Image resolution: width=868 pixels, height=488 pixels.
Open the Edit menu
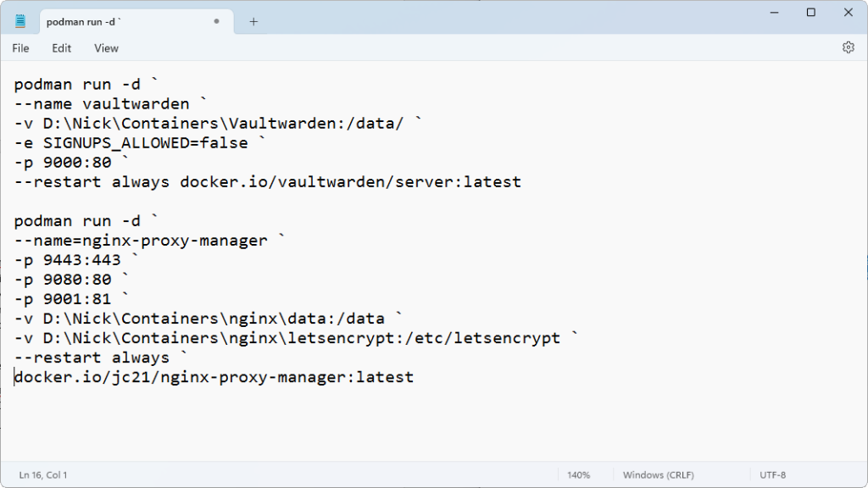point(62,48)
